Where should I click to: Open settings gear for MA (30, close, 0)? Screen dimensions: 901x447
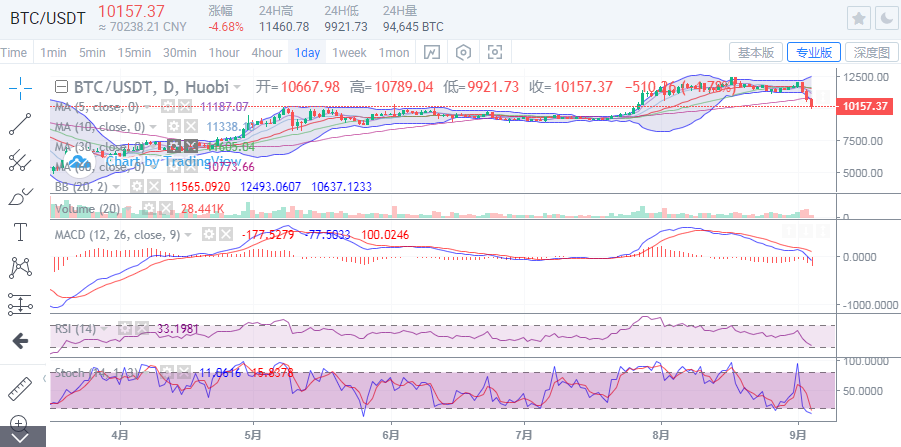click(174, 147)
